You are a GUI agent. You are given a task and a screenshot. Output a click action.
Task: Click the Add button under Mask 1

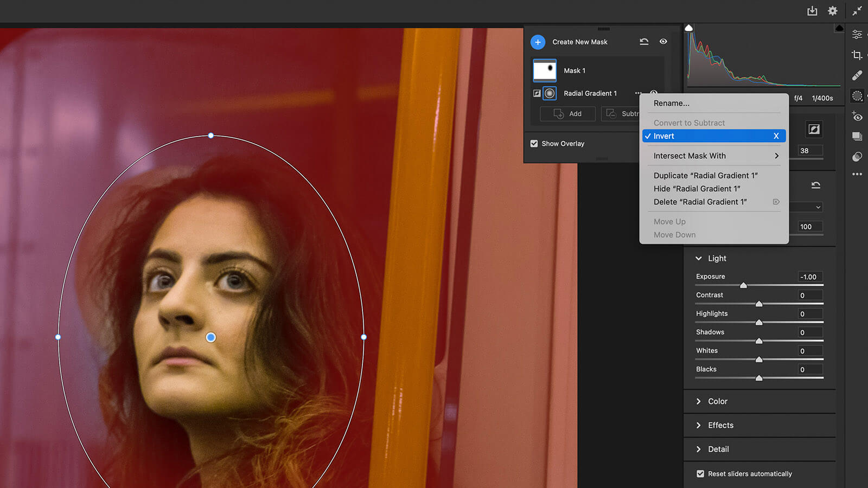coord(567,114)
